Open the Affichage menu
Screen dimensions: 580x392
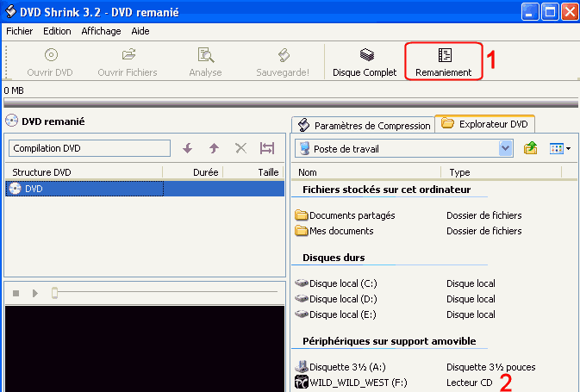tap(101, 31)
